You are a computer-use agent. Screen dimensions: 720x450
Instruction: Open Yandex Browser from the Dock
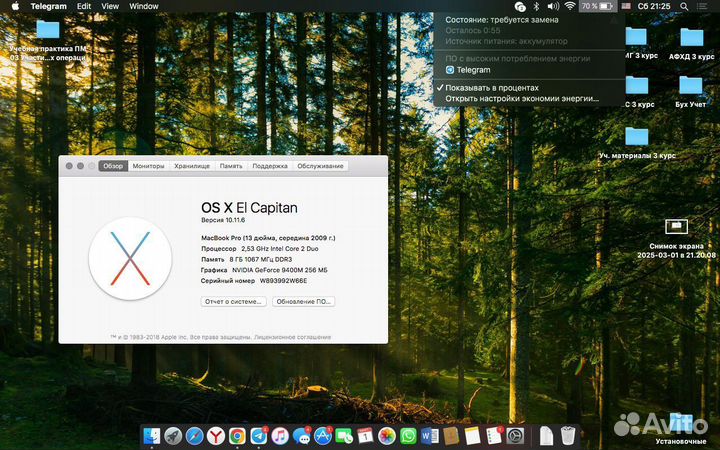tap(215, 436)
